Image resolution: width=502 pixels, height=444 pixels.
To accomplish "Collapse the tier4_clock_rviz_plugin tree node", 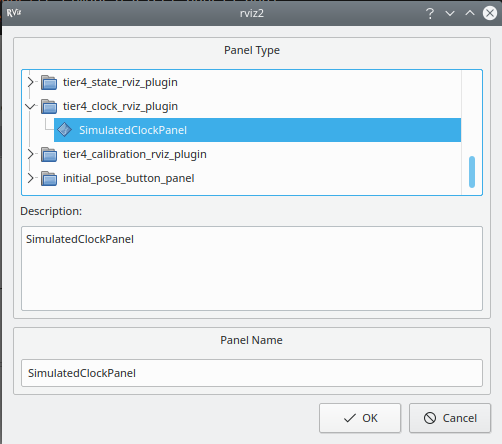I will pos(30,106).
